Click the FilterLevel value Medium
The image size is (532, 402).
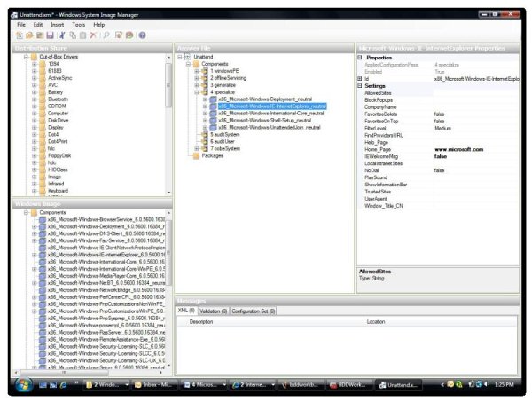(442, 129)
